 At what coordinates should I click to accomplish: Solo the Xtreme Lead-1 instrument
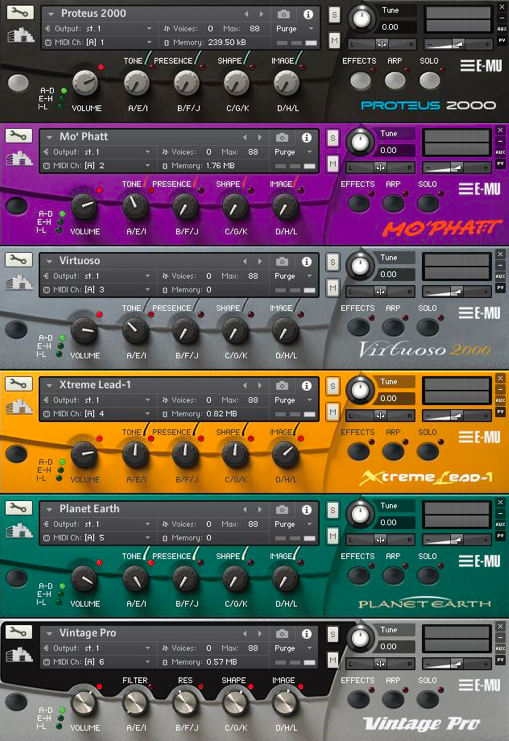pyautogui.click(x=333, y=387)
